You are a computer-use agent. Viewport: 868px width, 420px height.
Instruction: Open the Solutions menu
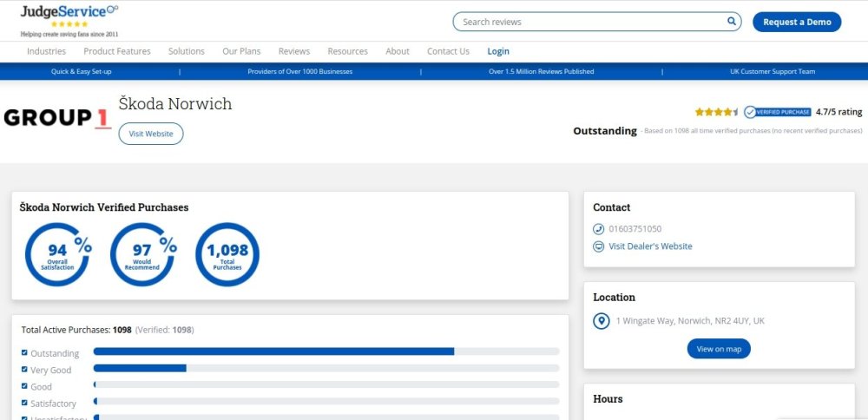point(187,51)
